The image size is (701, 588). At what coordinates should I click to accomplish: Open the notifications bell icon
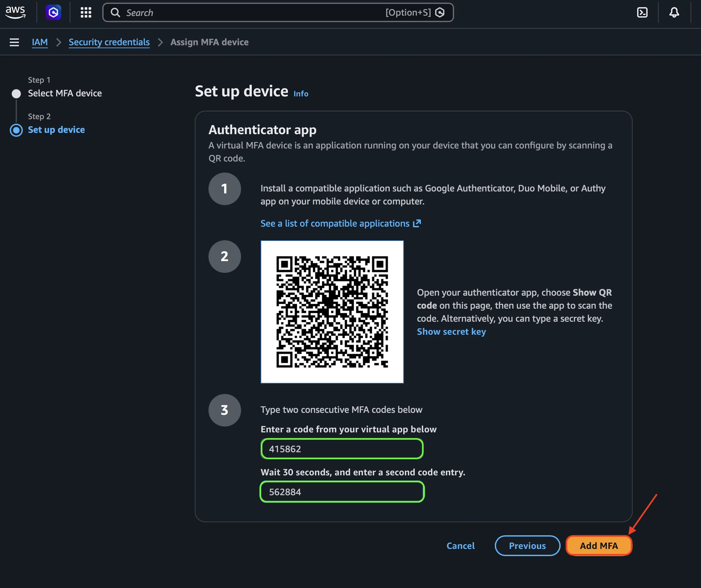point(674,12)
